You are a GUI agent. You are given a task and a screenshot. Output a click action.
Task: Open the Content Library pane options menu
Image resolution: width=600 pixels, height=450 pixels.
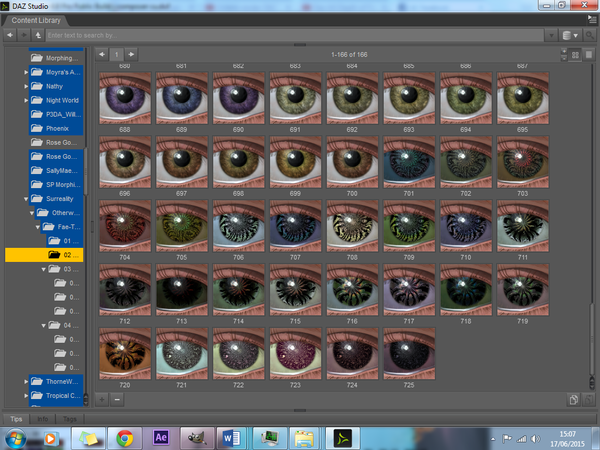click(x=592, y=20)
